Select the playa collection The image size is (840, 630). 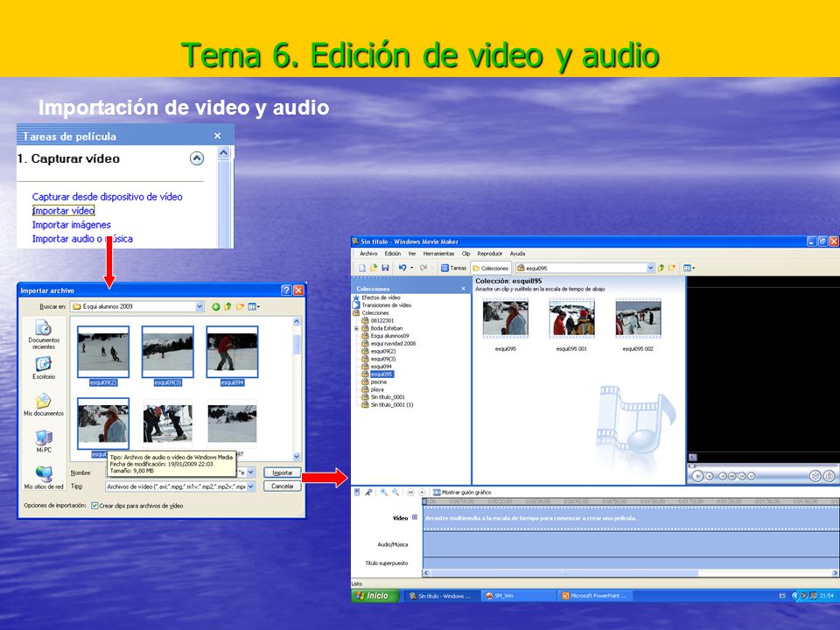(x=373, y=389)
